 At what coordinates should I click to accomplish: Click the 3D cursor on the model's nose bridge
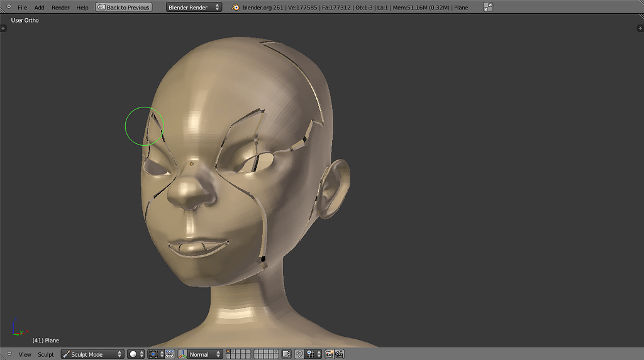[191, 163]
